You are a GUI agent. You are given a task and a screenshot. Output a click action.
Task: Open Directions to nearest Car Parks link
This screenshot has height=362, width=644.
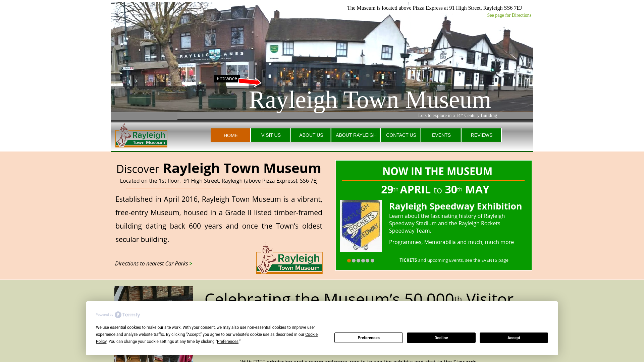tap(154, 263)
